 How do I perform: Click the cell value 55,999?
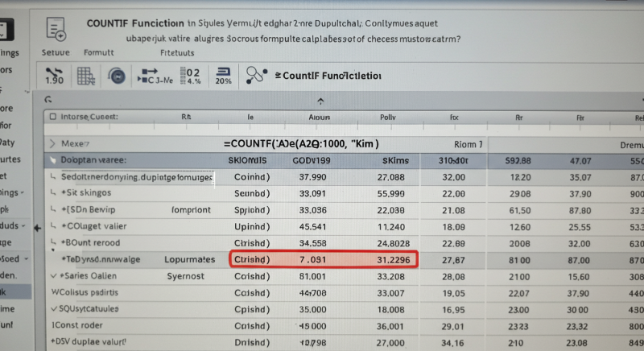391,194
